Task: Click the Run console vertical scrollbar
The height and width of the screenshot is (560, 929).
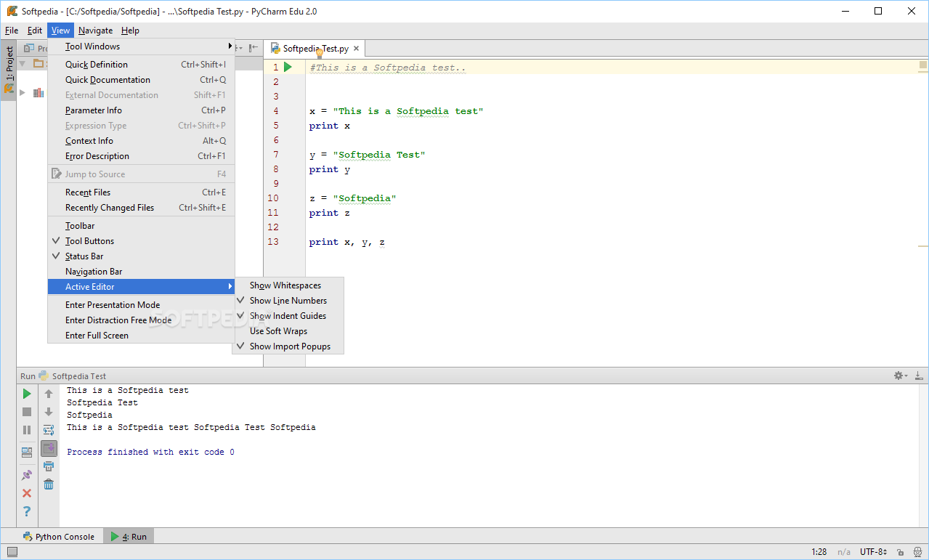Action: coord(924,455)
